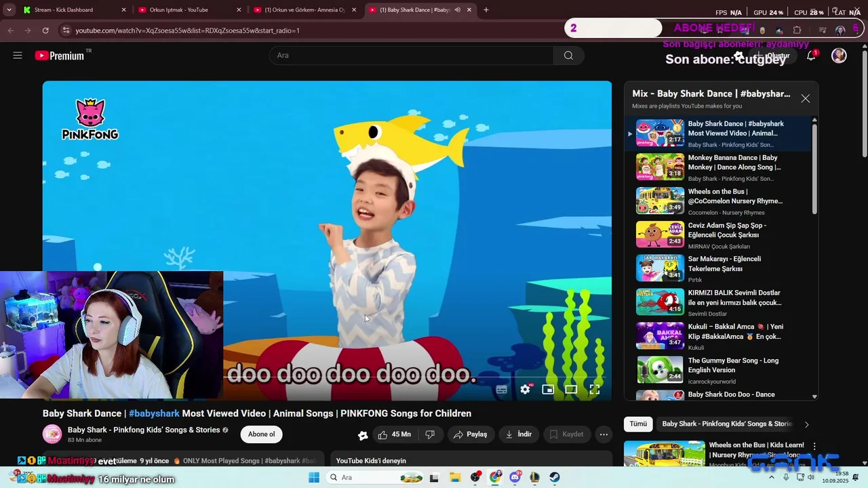Open YouTube notifications bell
Screen dimensions: 868x488
pyautogui.click(x=811, y=56)
